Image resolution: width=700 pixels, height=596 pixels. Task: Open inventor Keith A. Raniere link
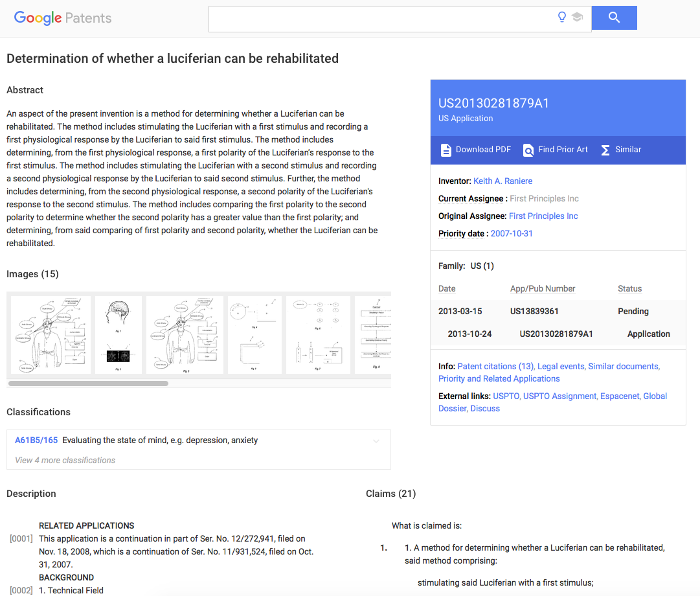pyautogui.click(x=502, y=181)
